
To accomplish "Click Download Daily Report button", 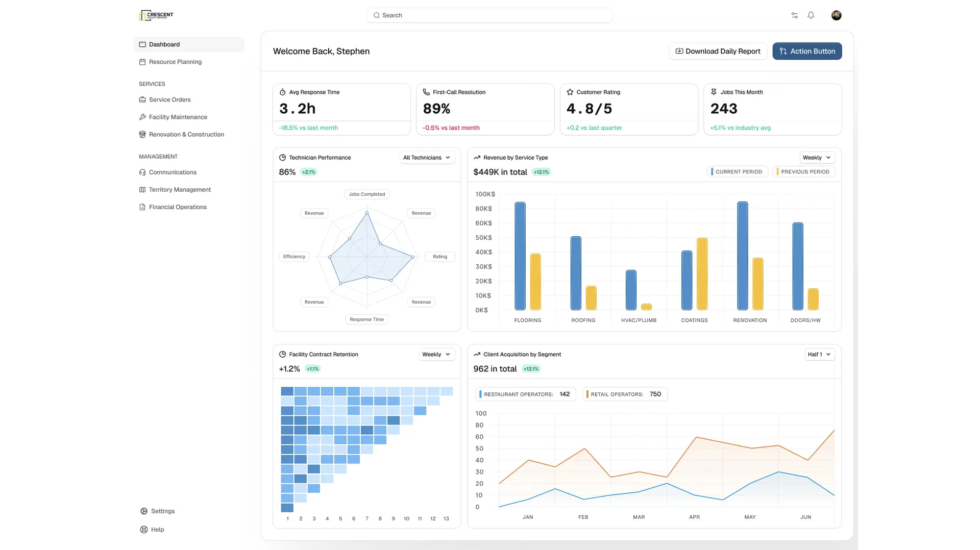I will (x=718, y=51).
